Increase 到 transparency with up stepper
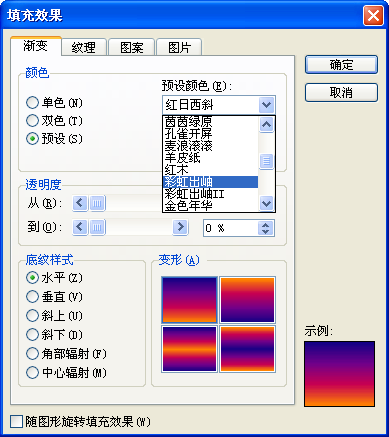389x437 pixels. click(266, 224)
